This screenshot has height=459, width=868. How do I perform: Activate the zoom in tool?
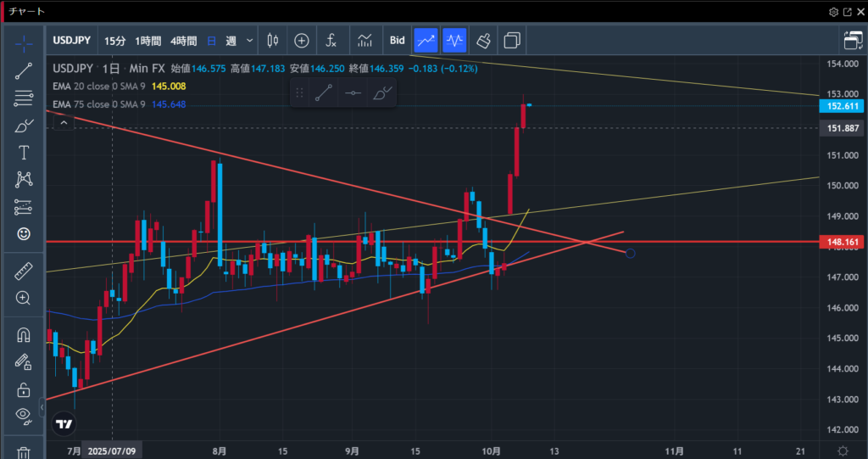pyautogui.click(x=24, y=298)
